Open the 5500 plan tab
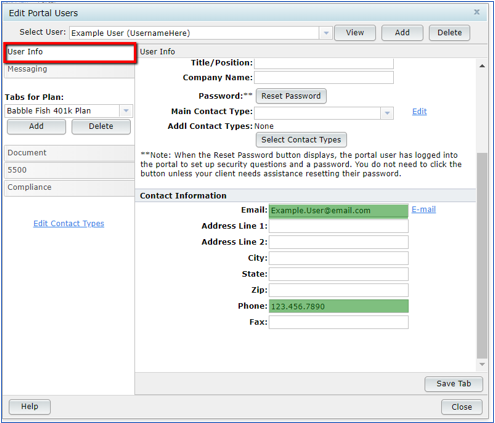The image size is (495, 423). point(69,170)
